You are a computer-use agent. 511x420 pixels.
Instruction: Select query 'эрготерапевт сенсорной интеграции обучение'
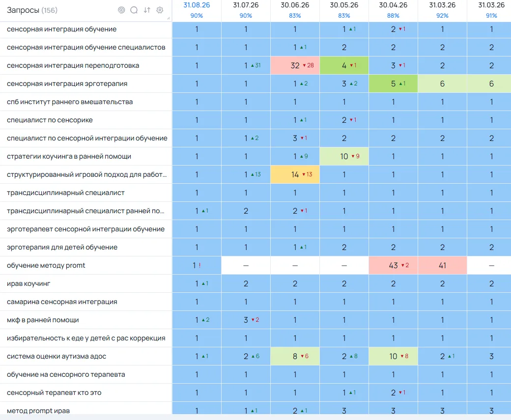tap(85, 229)
